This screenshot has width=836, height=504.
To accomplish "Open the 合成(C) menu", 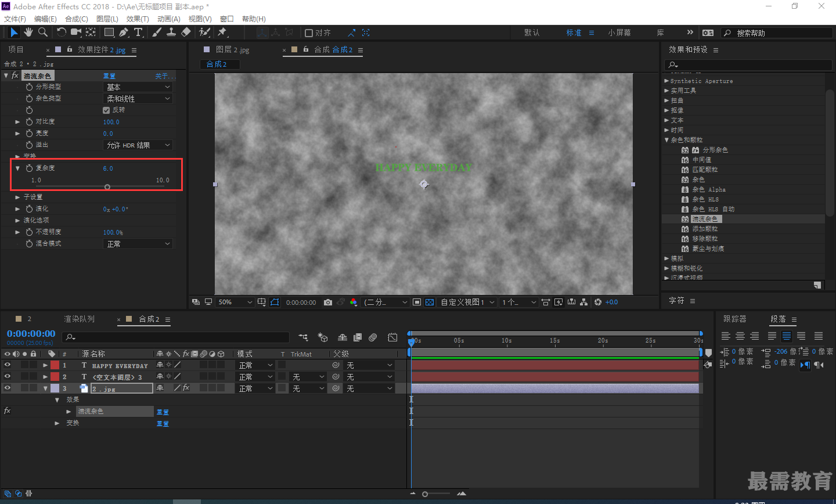I will pos(76,19).
